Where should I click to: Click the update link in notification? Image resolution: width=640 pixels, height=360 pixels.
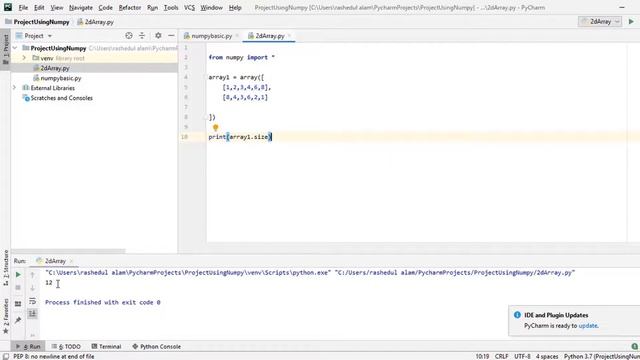588,326
